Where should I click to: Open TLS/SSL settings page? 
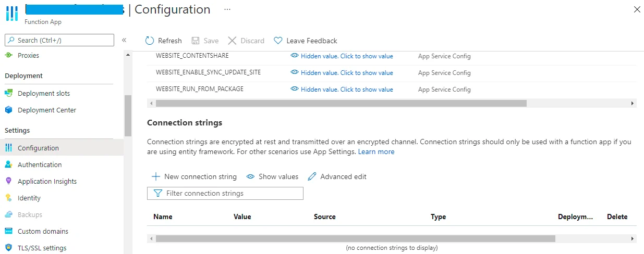[x=42, y=248]
